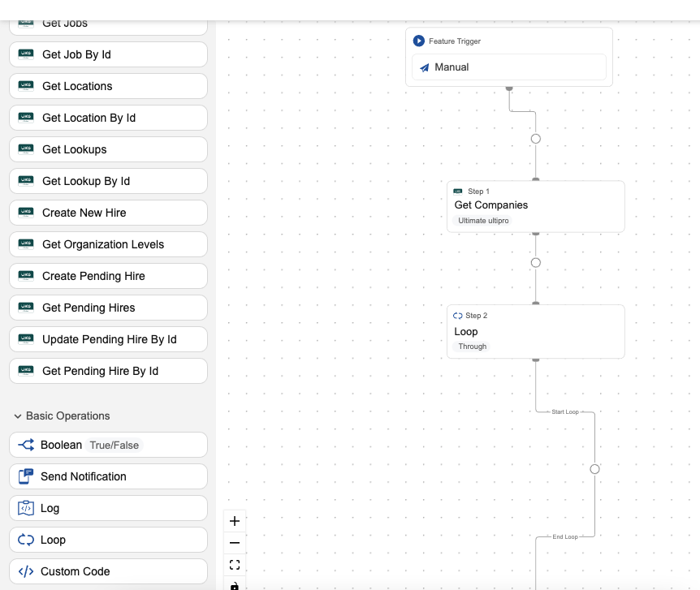Add the Update Pending Hire By Id action

(109, 339)
